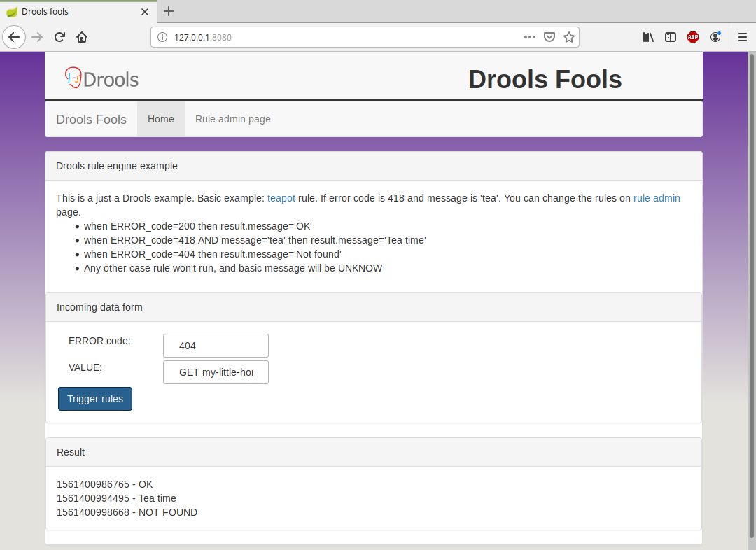This screenshot has width=756, height=550.
Task: Open the Firefox account icon
Action: 715,37
